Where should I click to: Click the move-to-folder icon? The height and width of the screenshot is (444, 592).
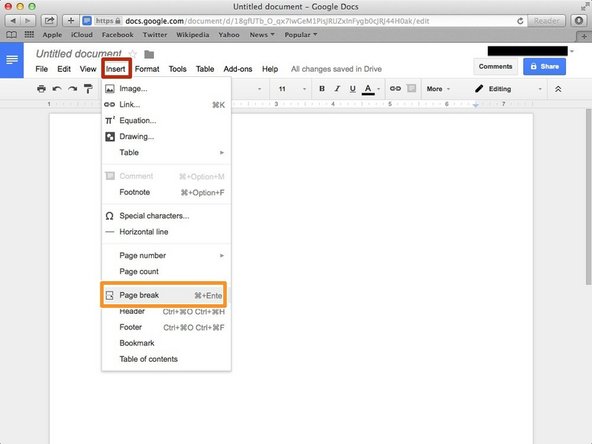(149, 54)
